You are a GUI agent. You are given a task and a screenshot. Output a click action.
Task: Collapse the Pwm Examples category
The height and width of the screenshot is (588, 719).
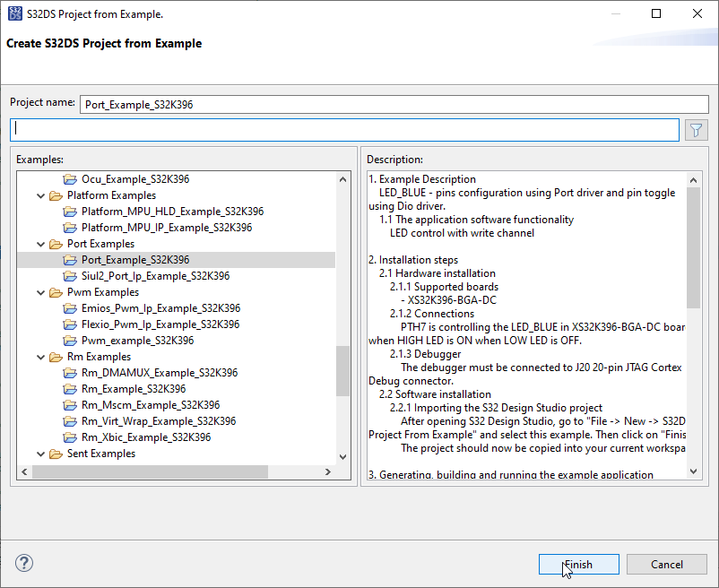click(x=40, y=292)
